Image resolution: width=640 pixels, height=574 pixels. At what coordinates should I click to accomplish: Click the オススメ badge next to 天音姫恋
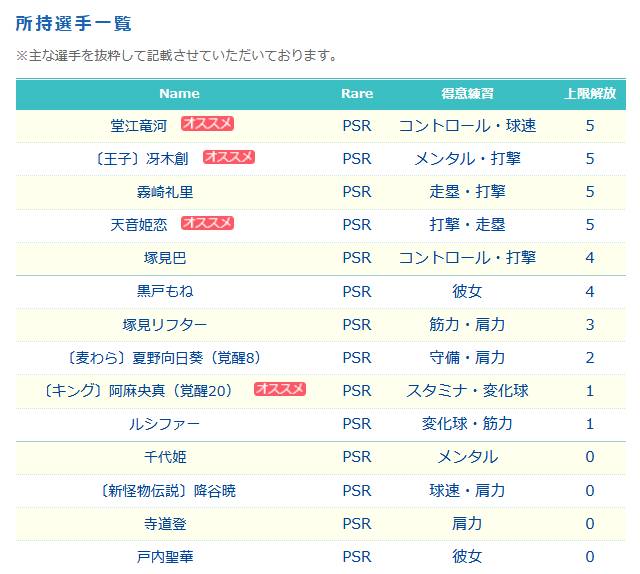pyautogui.click(x=207, y=223)
